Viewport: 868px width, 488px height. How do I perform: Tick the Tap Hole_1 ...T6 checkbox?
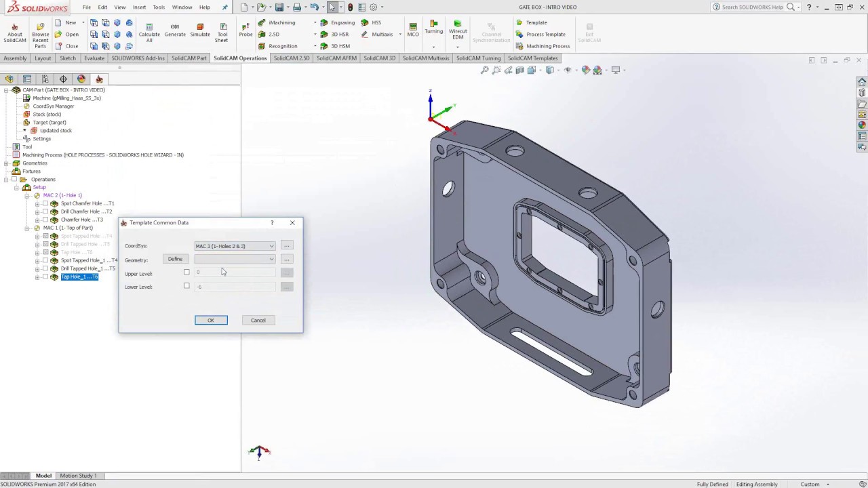(45, 277)
